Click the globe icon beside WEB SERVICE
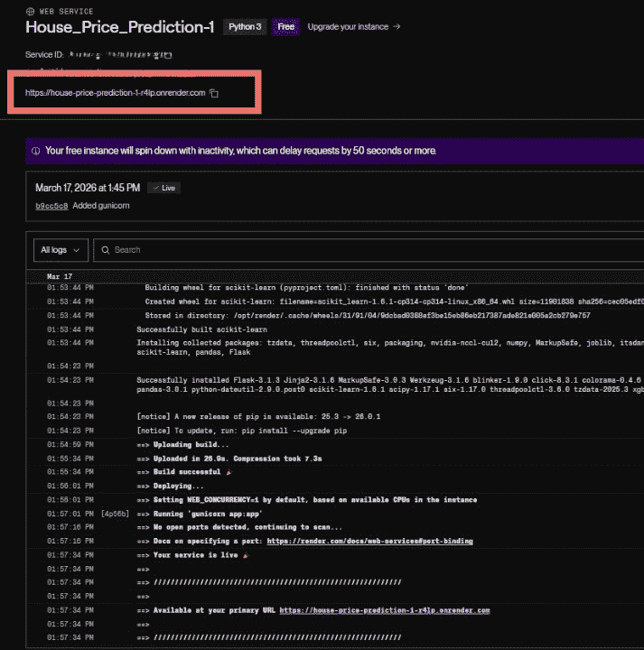Image resolution: width=644 pixels, height=650 pixels. pos(31,12)
